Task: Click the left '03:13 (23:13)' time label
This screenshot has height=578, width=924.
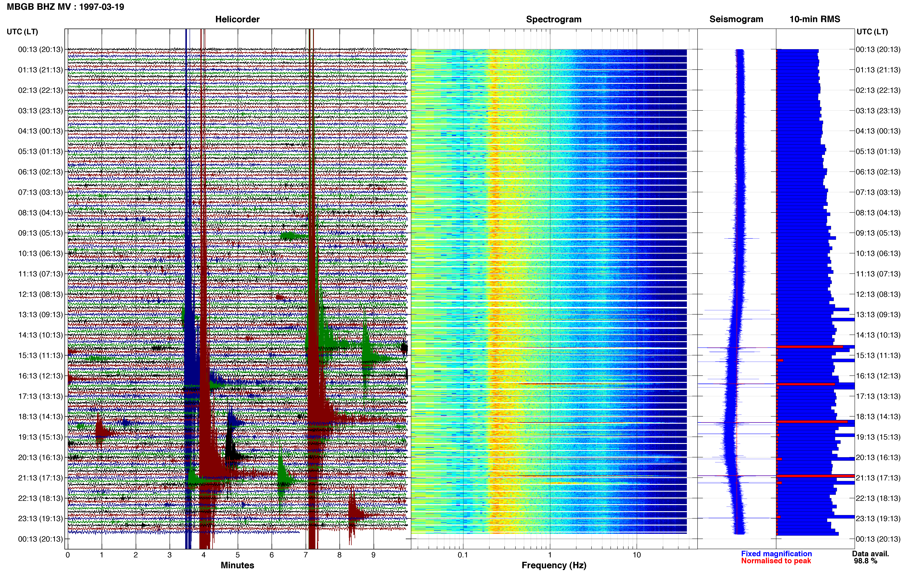Action: coord(41,111)
